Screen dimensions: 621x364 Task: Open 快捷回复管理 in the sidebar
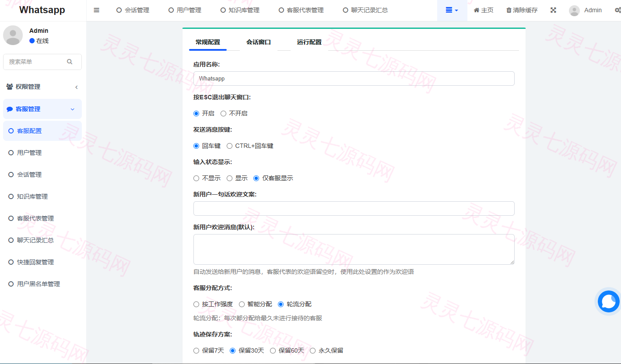point(42,262)
